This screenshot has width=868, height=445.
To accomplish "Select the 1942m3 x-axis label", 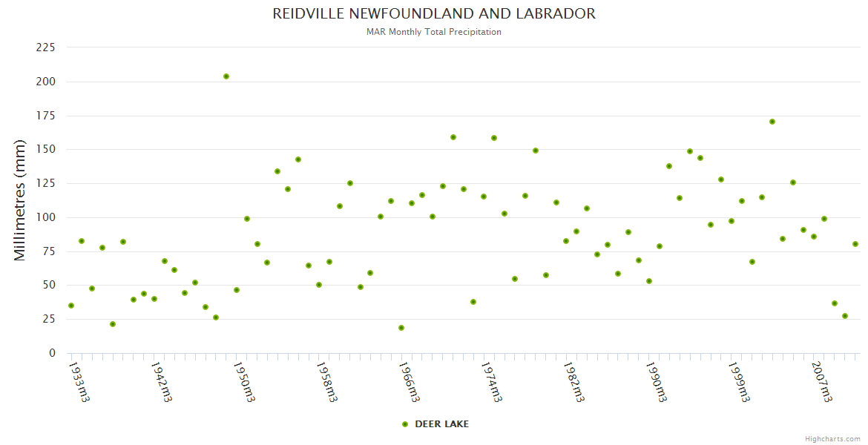I will 162,381.
